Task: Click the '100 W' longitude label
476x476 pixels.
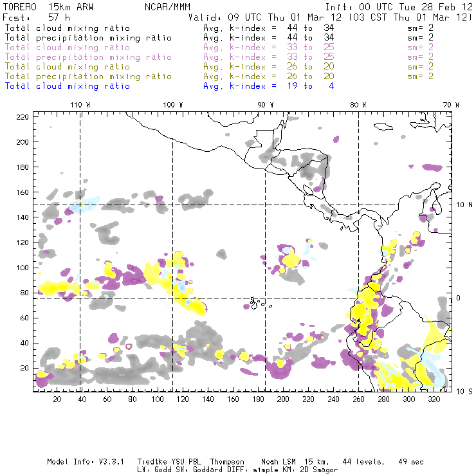Action: tap(173, 105)
